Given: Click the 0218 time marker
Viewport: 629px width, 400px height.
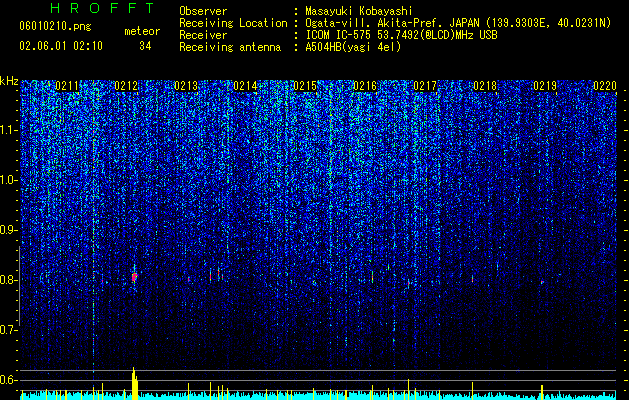Looking at the screenshot, I should pyautogui.click(x=485, y=86).
